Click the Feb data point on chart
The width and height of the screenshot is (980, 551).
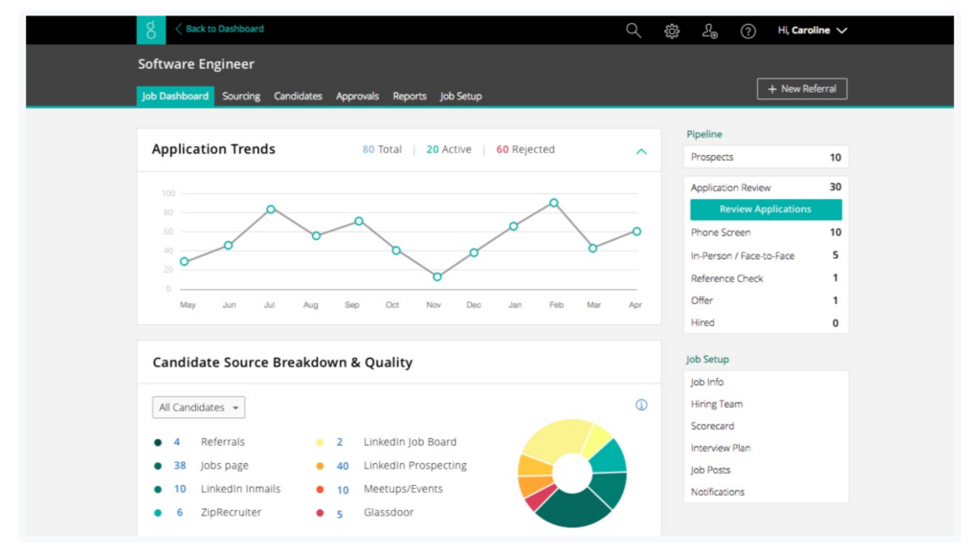553,203
